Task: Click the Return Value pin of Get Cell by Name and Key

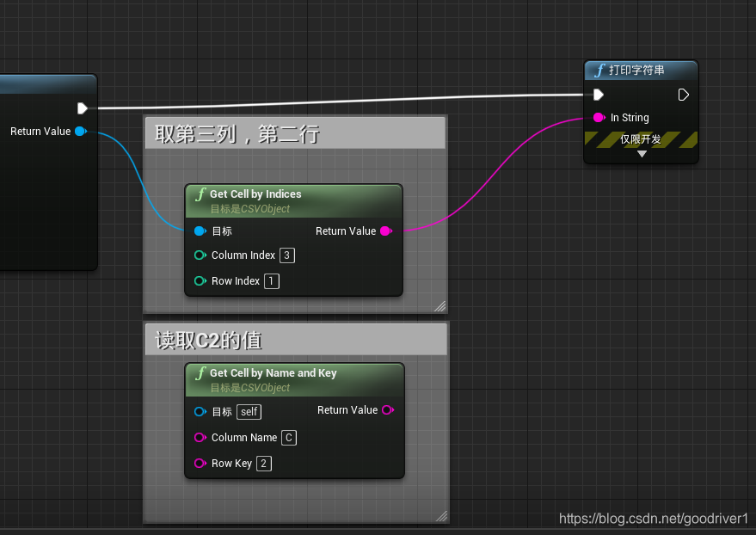Action: (386, 410)
